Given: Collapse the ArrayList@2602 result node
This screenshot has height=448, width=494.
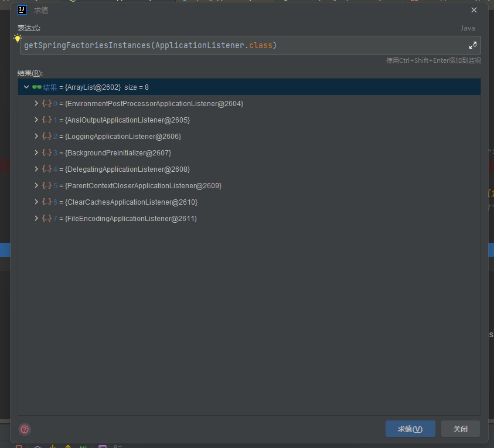Looking at the screenshot, I should tap(26, 87).
